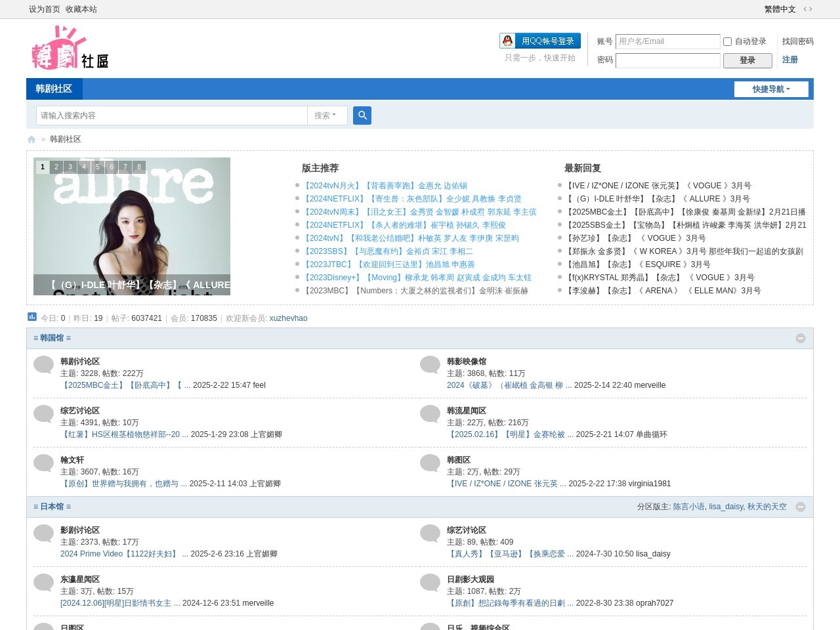
Task: Switch language to 繁體中文
Action: click(780, 9)
